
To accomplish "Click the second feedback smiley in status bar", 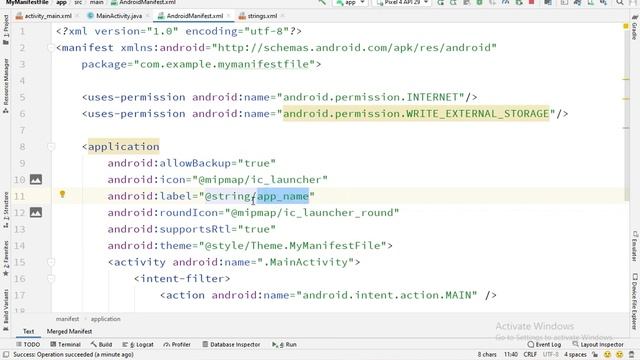I will [620, 354].
